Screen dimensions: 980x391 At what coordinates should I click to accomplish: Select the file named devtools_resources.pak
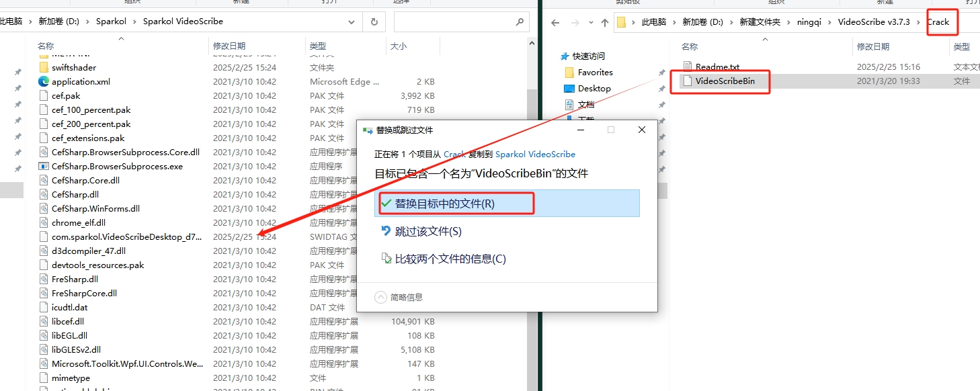(x=98, y=265)
